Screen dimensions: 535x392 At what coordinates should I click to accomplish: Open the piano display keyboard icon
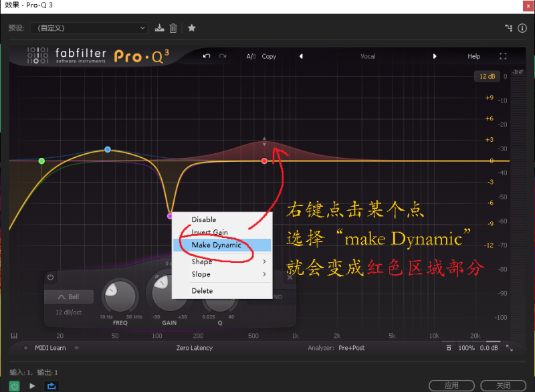pos(14,336)
